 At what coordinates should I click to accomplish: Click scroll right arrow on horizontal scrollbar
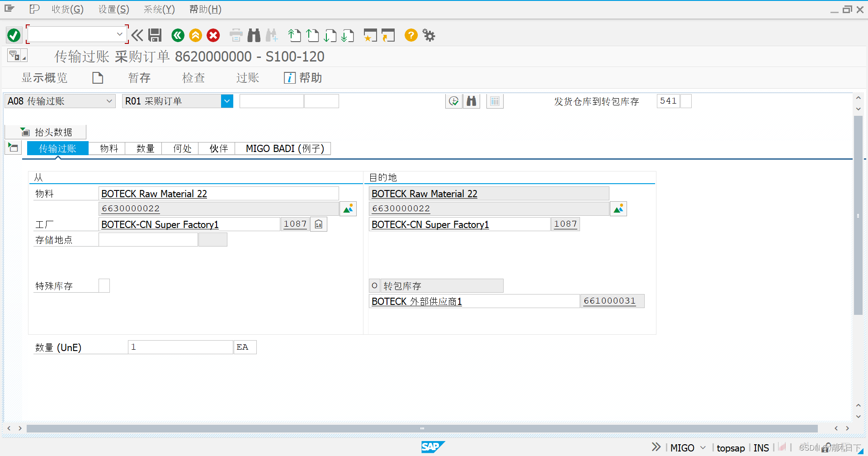tap(847, 428)
